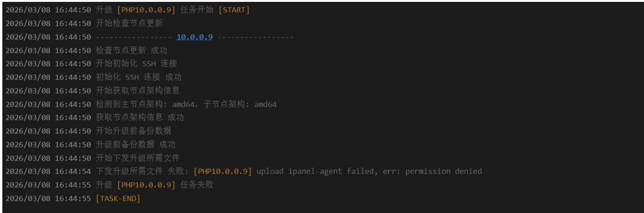Select the 开始检查节点更新 log line

point(129,23)
